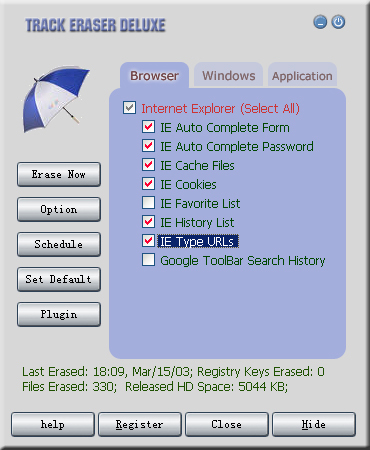Click the IE Auto Complete Password label
Viewport: 370px width, 450px height.
pyautogui.click(x=237, y=146)
